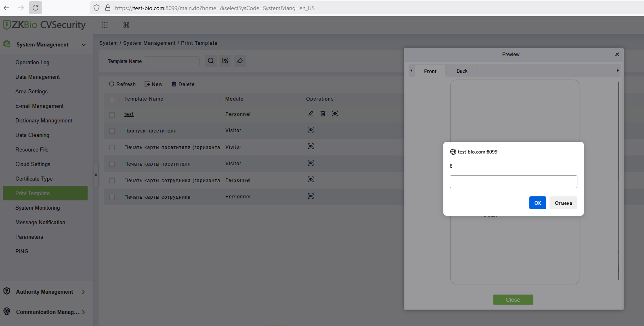Viewport: 644px width, 326px height.
Task: Click the Template Name search field
Action: click(x=172, y=61)
